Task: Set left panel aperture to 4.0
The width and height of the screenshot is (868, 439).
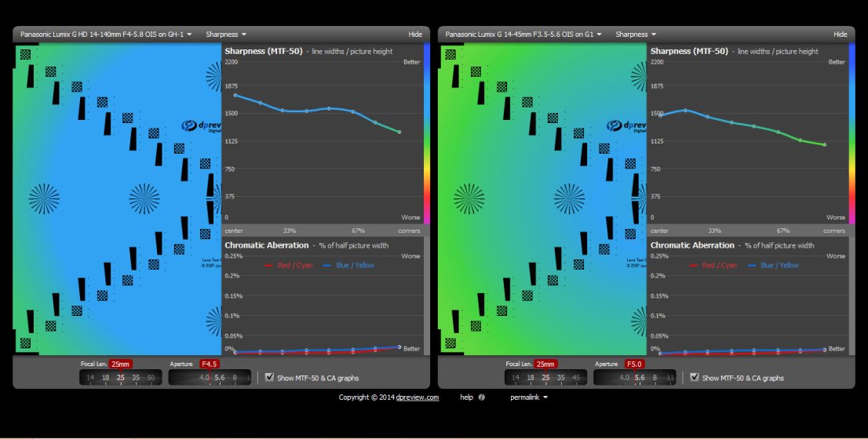Action: click(x=204, y=378)
